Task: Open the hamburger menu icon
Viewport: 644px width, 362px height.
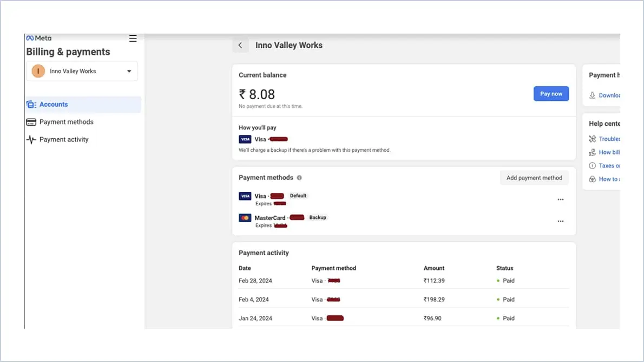Action: pos(133,38)
